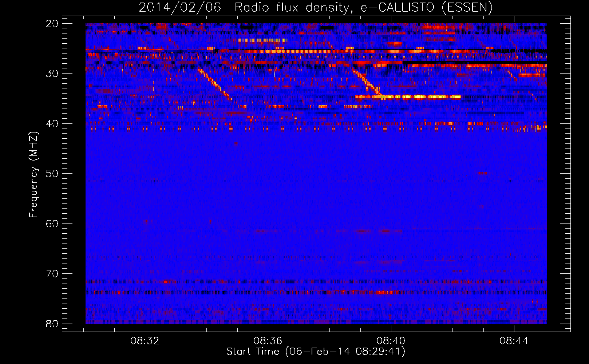Click the "60" frequency tick label
The height and width of the screenshot is (364, 589).
point(52,223)
